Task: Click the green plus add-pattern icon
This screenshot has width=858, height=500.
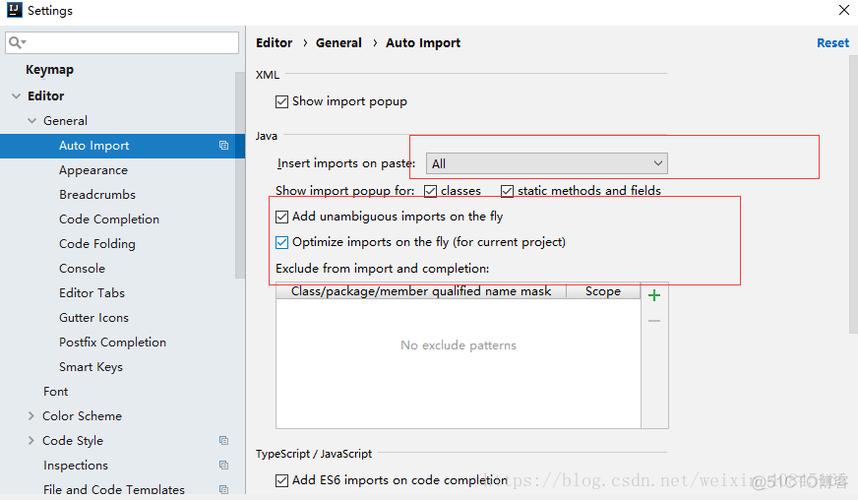Action: [654, 295]
